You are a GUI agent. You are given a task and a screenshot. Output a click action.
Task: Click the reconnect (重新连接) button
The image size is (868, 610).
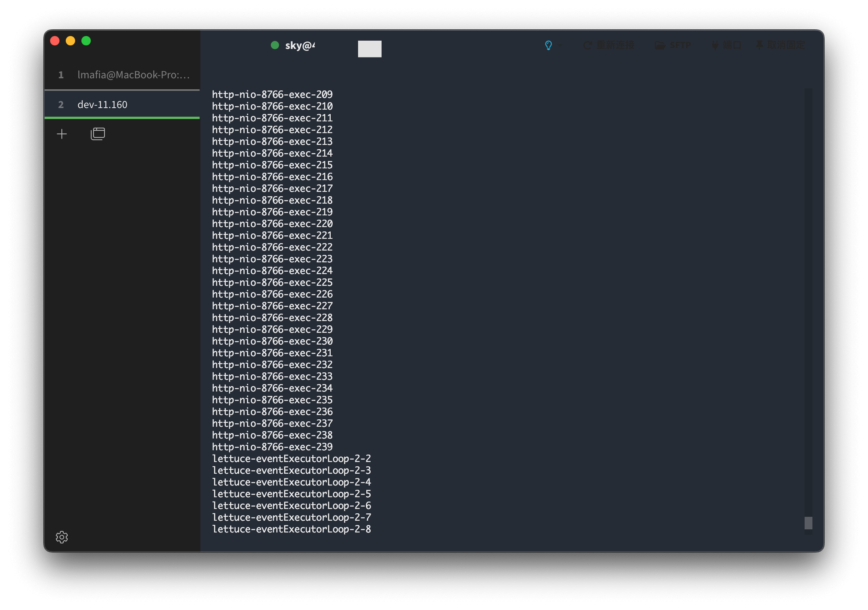[615, 45]
